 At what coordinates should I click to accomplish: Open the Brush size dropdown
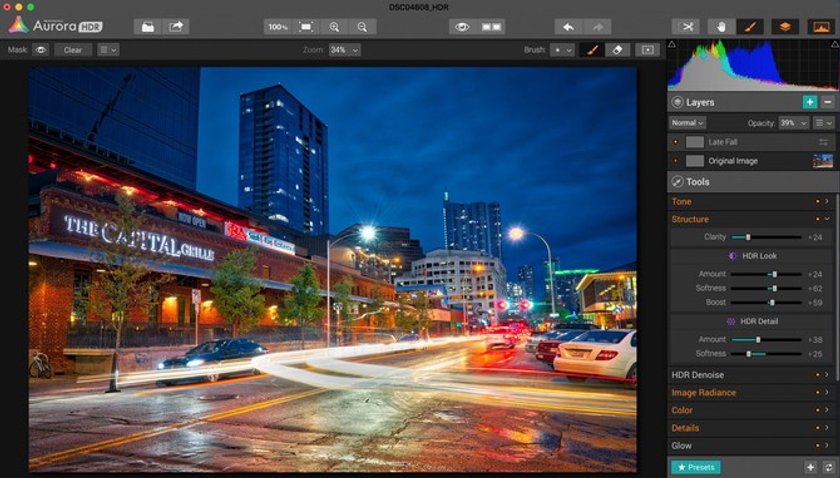562,50
